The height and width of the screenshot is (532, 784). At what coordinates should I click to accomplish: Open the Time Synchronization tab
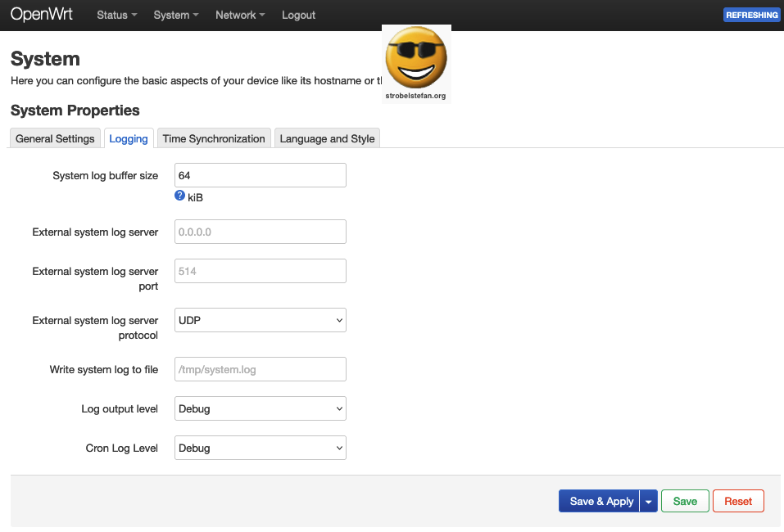point(214,138)
